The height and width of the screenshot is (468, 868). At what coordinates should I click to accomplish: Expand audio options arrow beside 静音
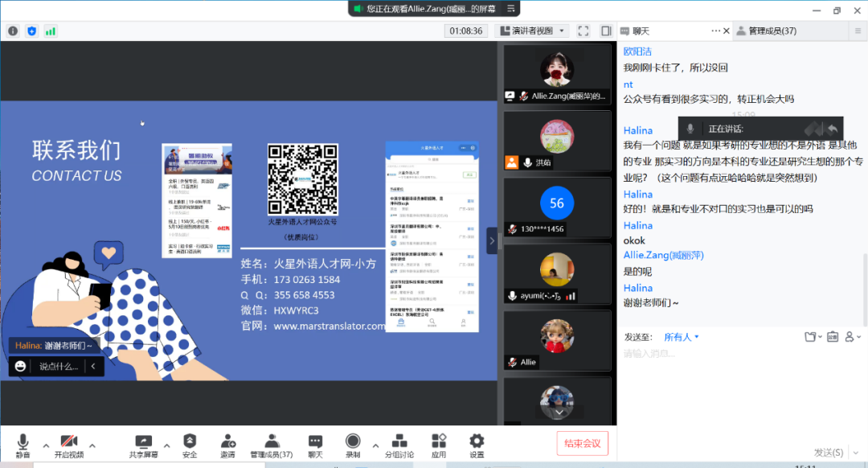tap(46, 445)
